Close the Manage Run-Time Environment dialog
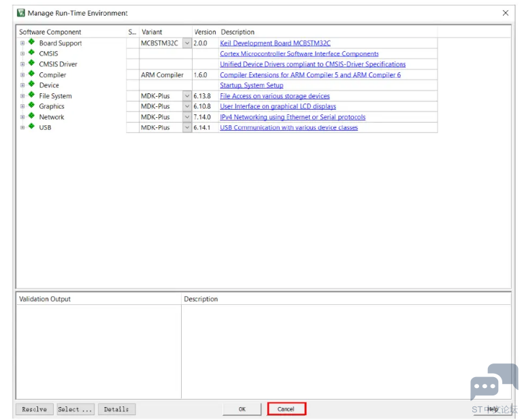The height and width of the screenshot is (420, 524). (x=505, y=13)
